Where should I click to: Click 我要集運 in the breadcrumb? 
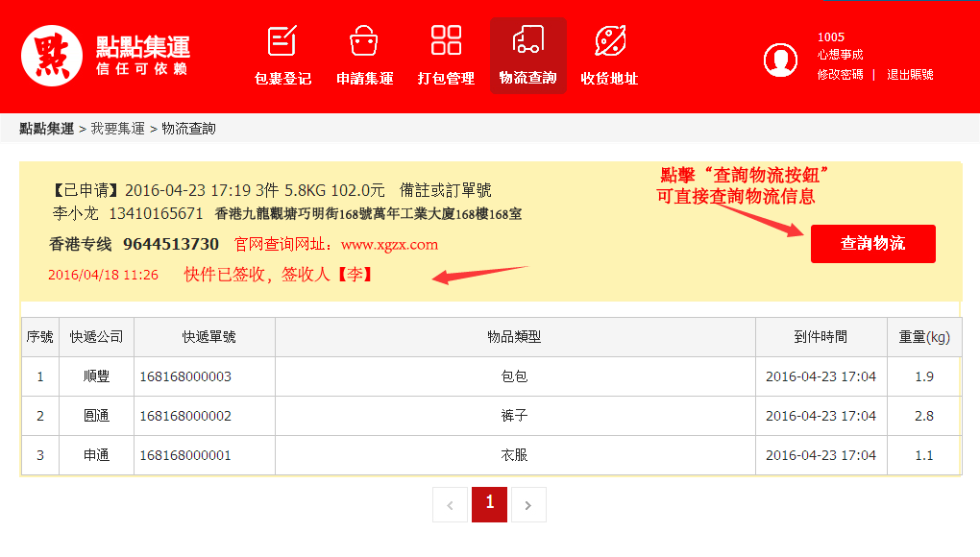pyautogui.click(x=117, y=129)
